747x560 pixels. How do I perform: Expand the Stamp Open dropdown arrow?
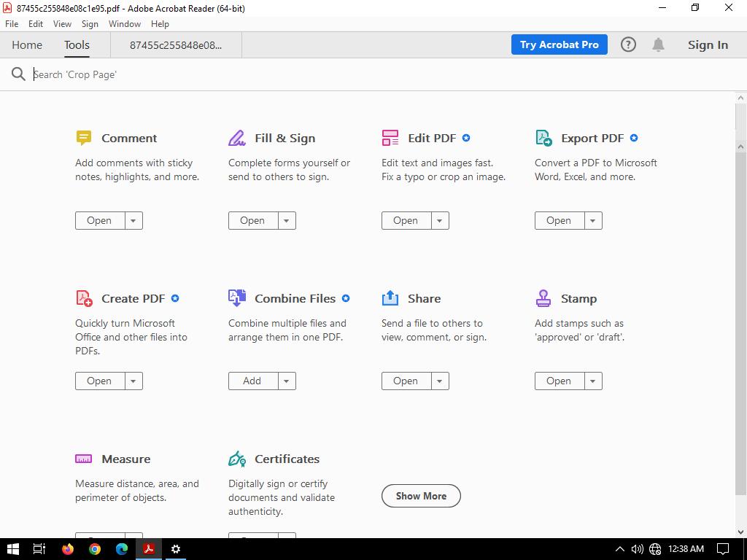pyautogui.click(x=593, y=381)
